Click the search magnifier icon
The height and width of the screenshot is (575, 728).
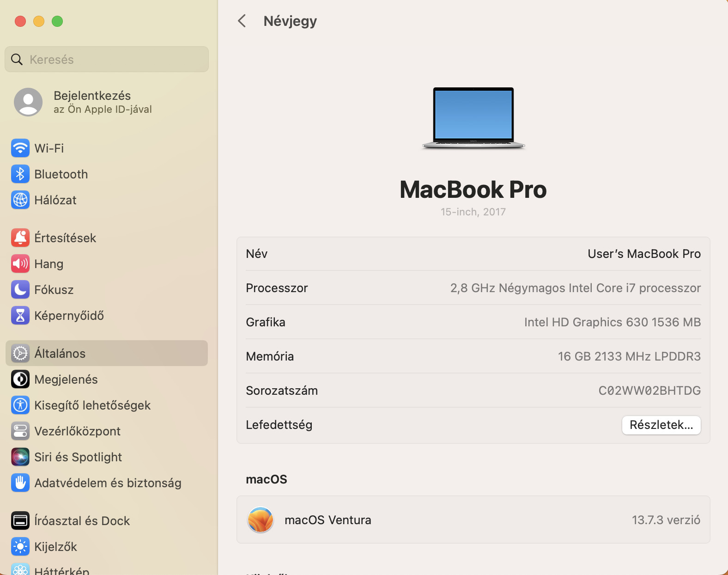tap(17, 59)
